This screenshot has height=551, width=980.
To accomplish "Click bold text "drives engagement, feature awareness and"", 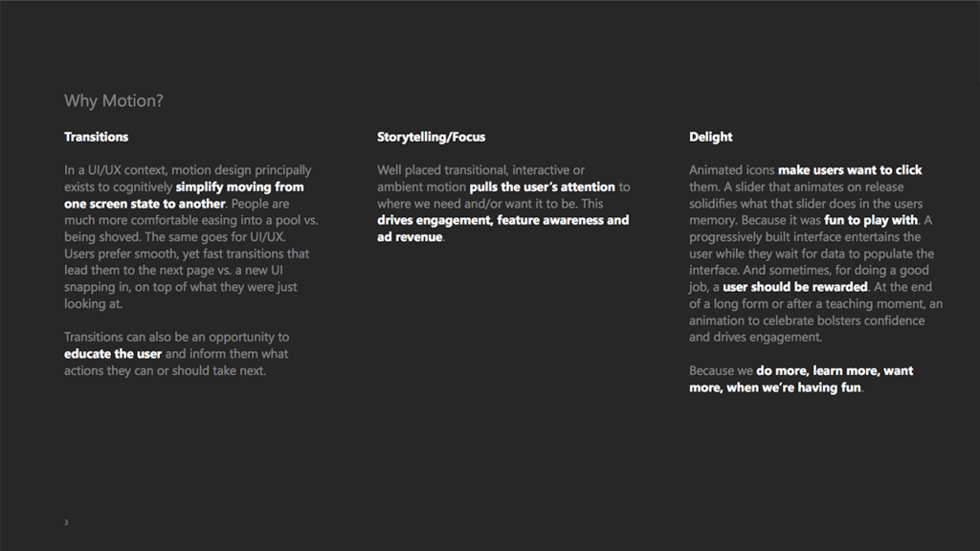I will coord(502,220).
